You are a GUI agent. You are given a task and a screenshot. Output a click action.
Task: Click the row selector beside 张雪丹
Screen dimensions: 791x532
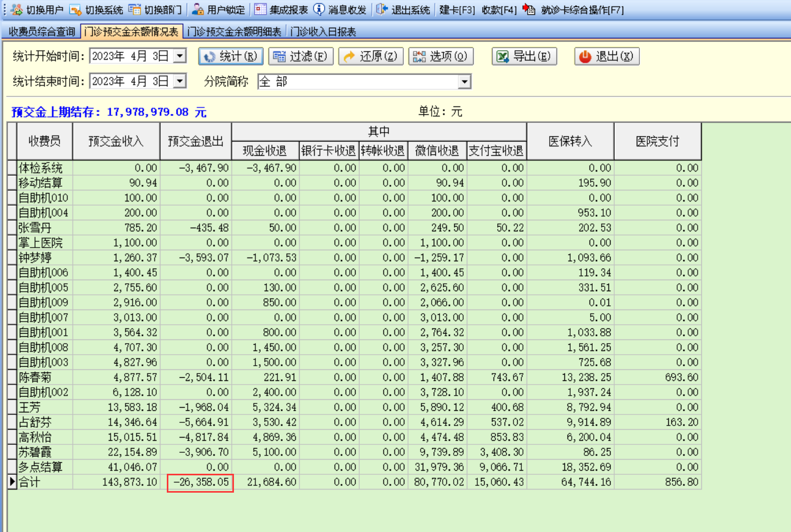pos(12,228)
